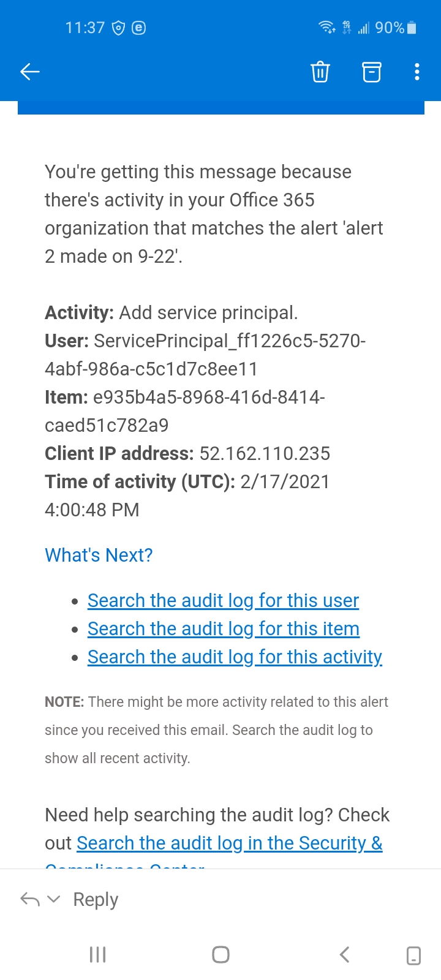Tap the battery indicator in status bar
The image size is (441, 980).
tap(412, 28)
